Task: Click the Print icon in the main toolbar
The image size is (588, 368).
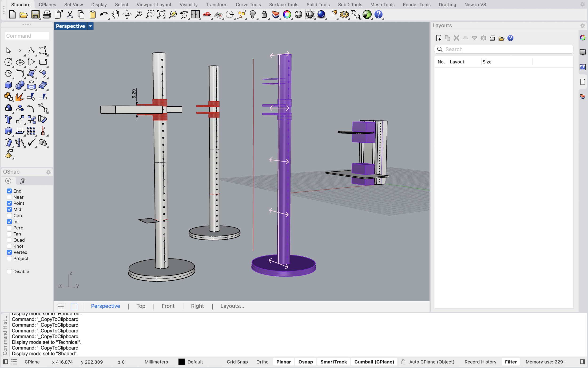Action: tap(47, 14)
